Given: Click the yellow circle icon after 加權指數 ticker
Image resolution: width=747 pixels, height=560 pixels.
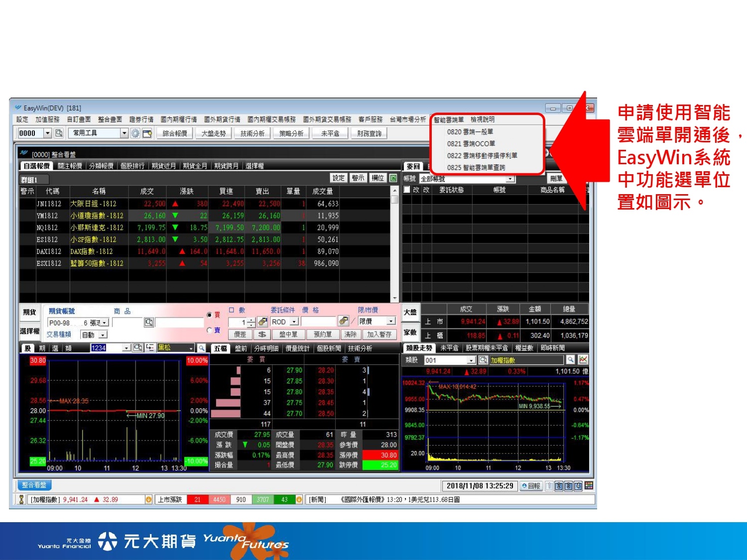Looking at the screenshot, I should (148, 500).
